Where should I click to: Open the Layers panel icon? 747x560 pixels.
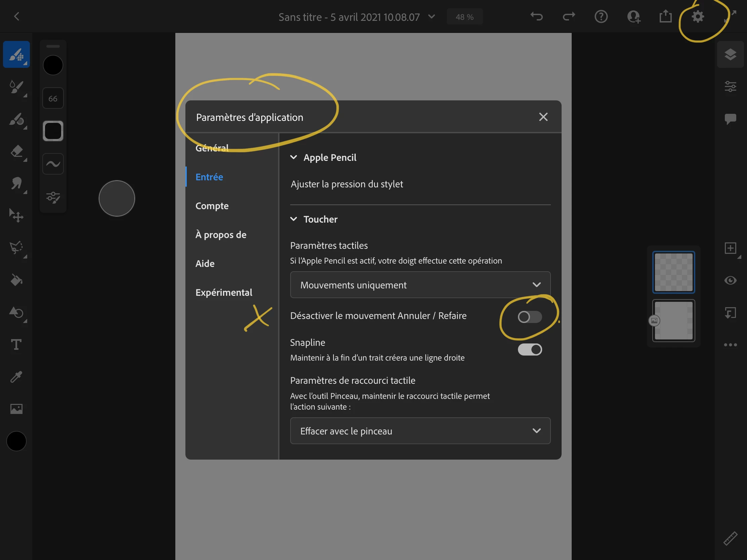pyautogui.click(x=730, y=54)
